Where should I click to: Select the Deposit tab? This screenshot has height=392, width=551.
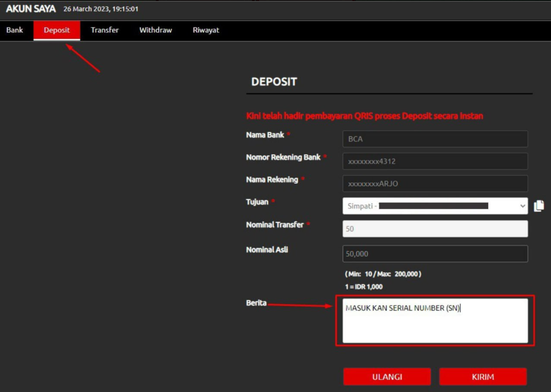coord(57,30)
